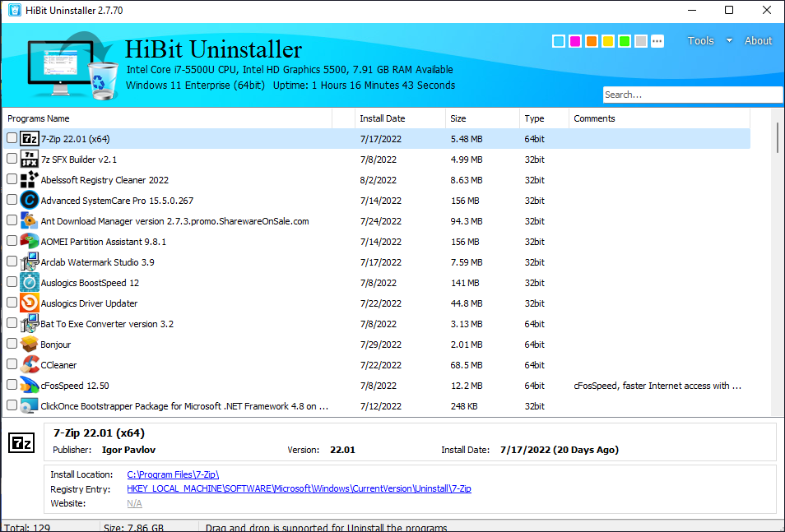
Task: Click the 7z SFX Builder icon
Action: tap(29, 160)
